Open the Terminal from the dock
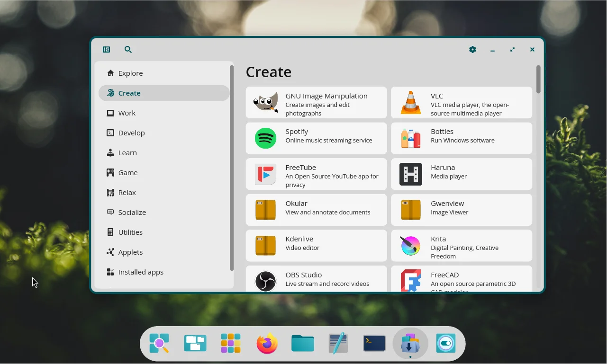607x364 pixels. pyautogui.click(x=374, y=344)
